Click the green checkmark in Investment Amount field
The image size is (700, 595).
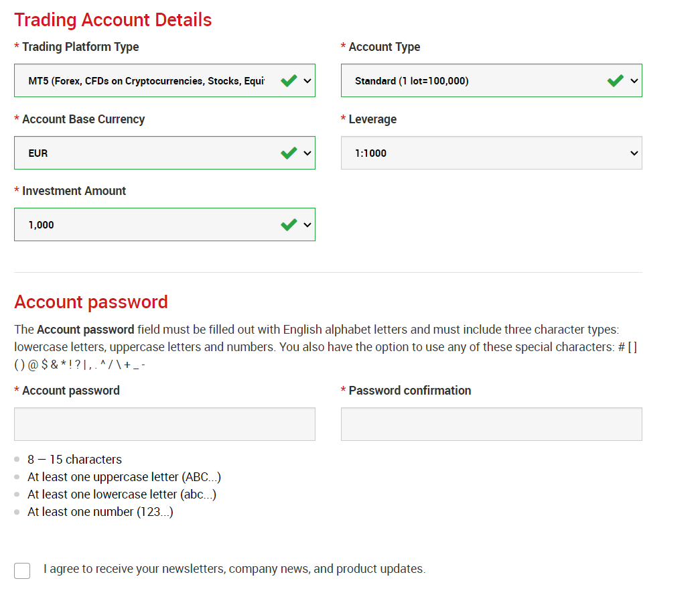[x=289, y=225]
